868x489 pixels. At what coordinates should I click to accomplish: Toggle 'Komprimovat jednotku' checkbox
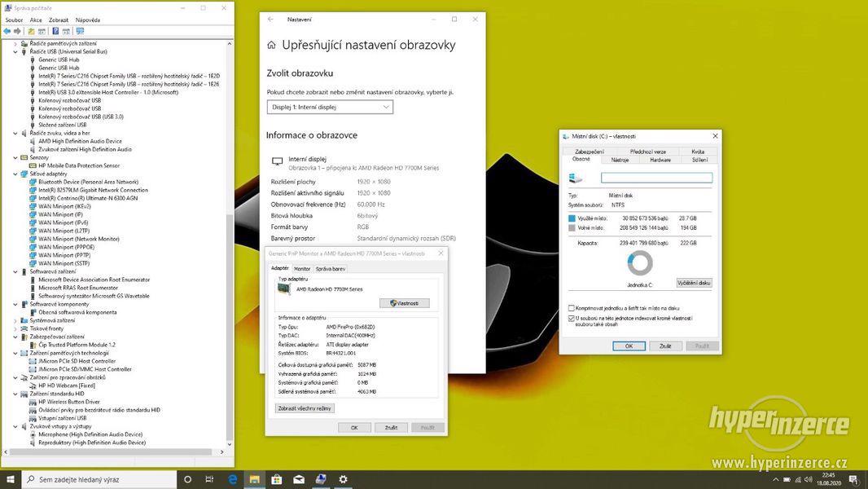(572, 308)
